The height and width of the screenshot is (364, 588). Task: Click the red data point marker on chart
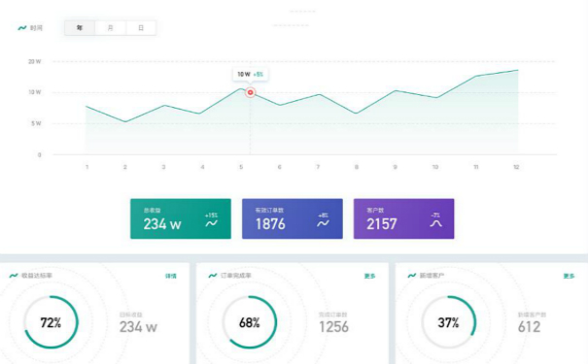[x=250, y=92]
